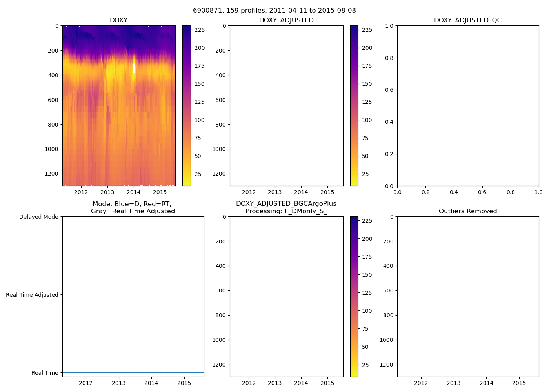The width and height of the screenshot is (549, 392).
Task: Click the DOXY_ADJUSTED_BGCArgoPlus plot title
Action: (x=286, y=207)
